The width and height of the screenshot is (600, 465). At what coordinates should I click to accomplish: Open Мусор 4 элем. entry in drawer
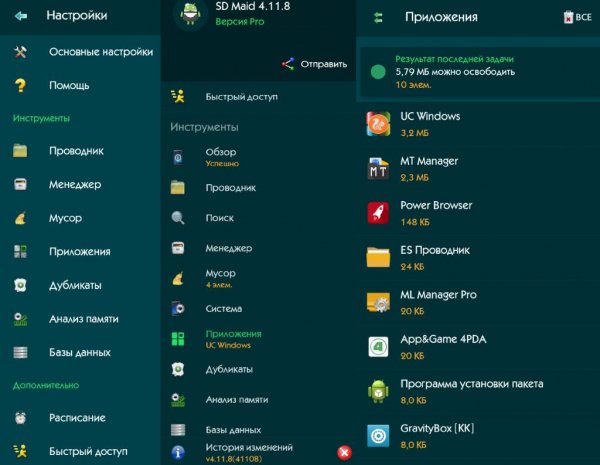258,278
